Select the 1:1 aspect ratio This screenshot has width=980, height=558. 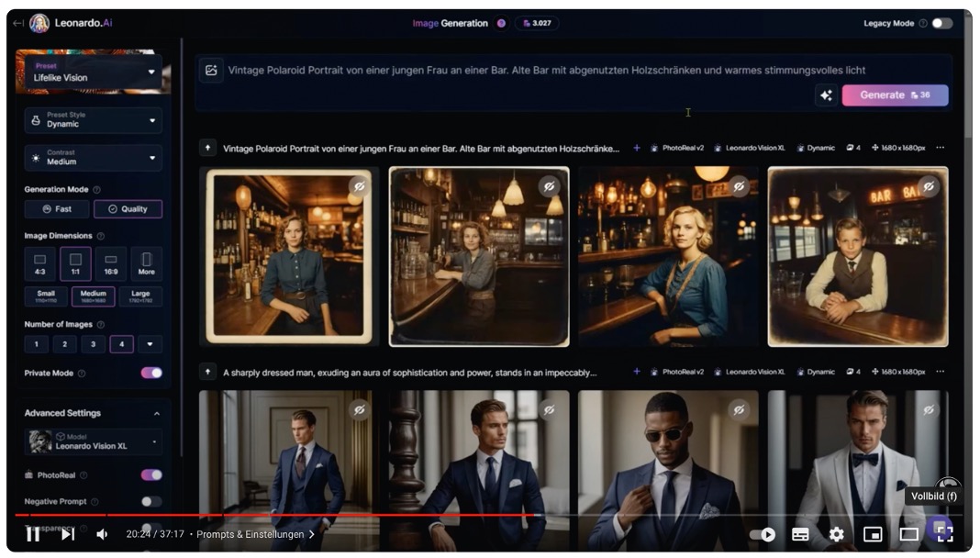[75, 263]
